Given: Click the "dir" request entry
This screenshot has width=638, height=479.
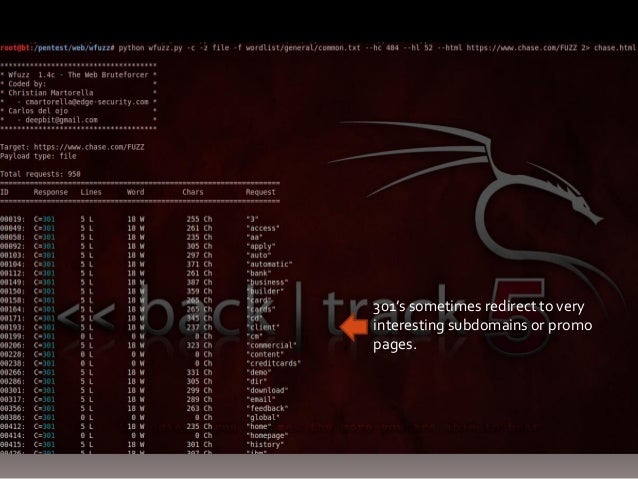Looking at the screenshot, I should (x=256, y=381).
